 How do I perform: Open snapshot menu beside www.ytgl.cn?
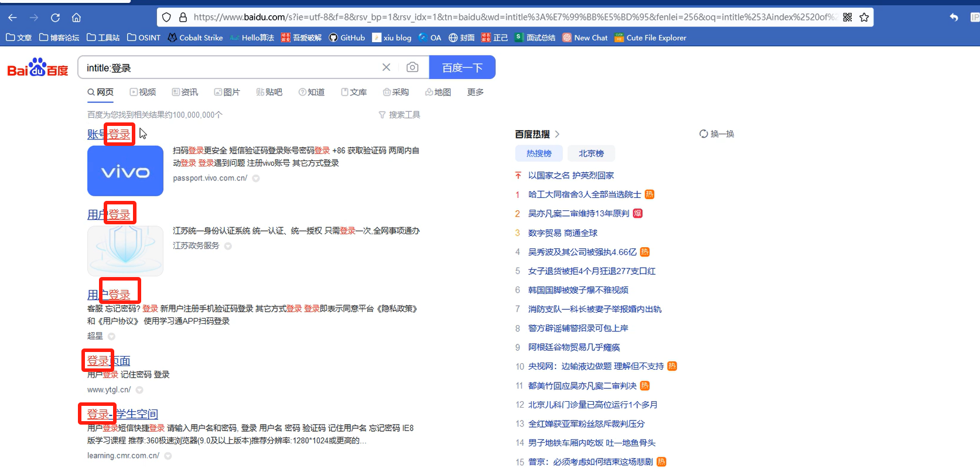139,390
